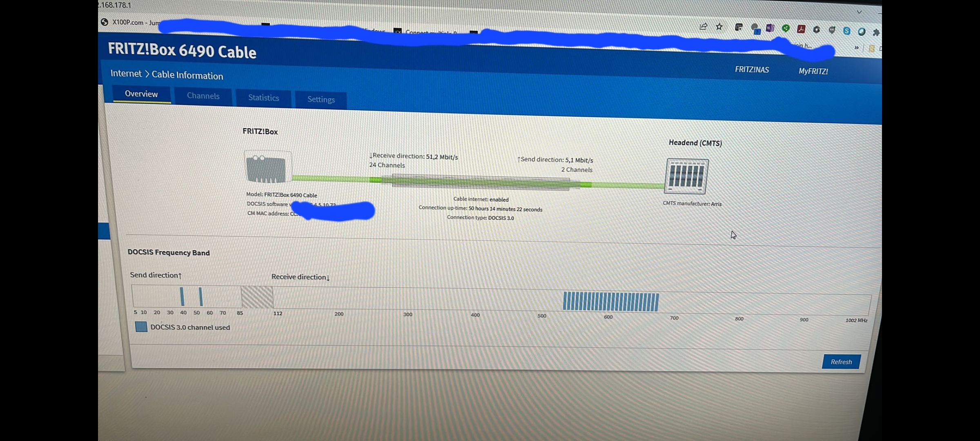The width and height of the screenshot is (980, 441).
Task: Click the Headend CMTS server icon
Action: 686,176
